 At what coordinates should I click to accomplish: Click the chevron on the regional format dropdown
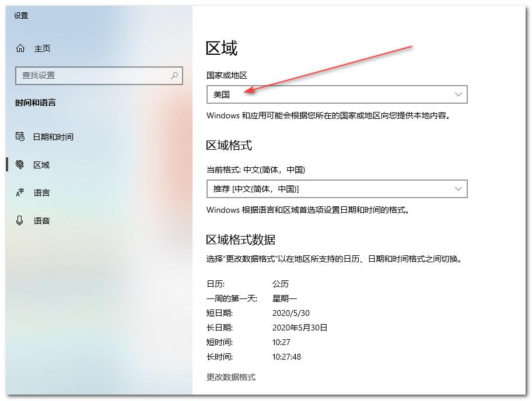pos(458,189)
